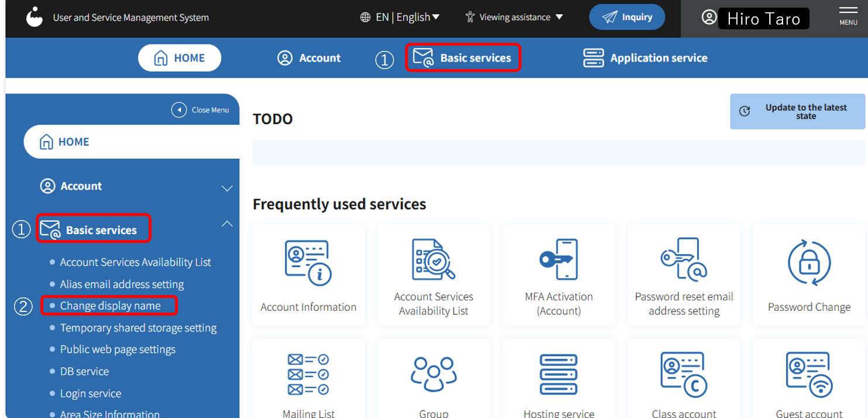Open the EN | English language dropdown
868x418 pixels.
point(400,17)
